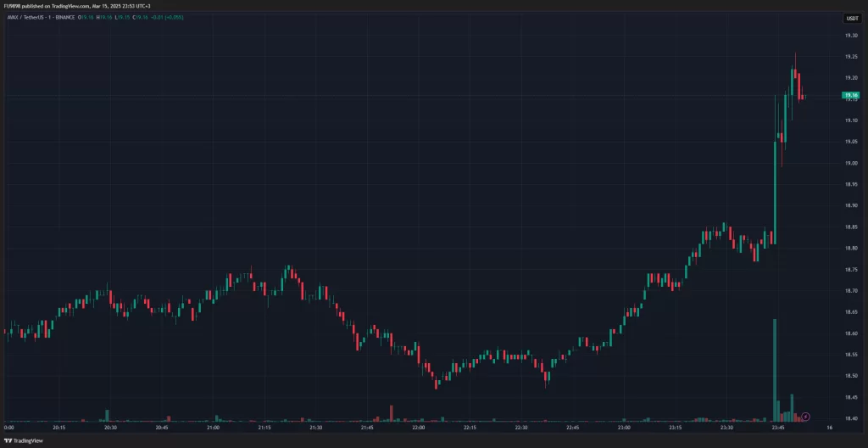Open the USDT currency selector

(x=851, y=18)
